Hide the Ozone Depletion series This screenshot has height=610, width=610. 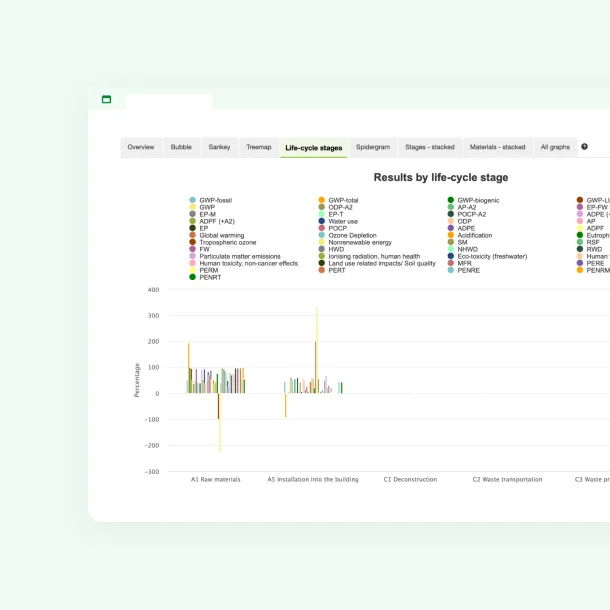[x=347, y=235]
